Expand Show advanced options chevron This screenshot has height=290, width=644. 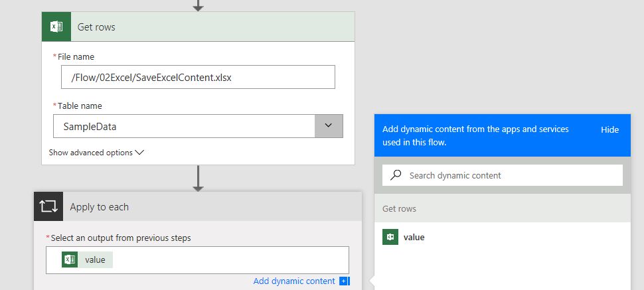139,153
